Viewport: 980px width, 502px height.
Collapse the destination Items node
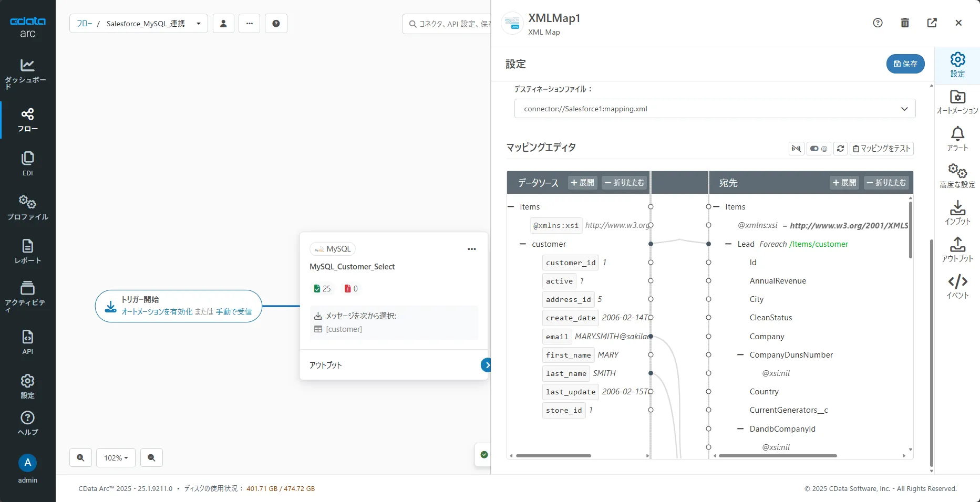[x=717, y=207]
